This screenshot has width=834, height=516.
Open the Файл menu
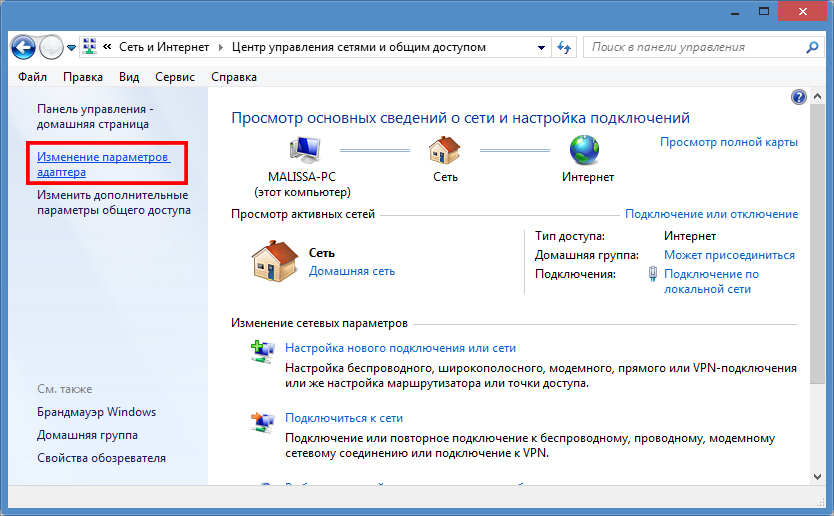click(x=32, y=77)
